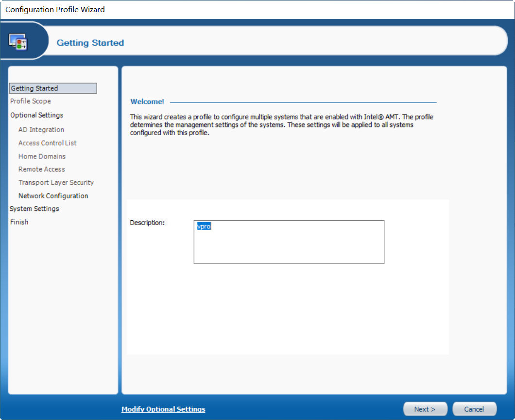Click inside the Description text box

(x=289, y=242)
